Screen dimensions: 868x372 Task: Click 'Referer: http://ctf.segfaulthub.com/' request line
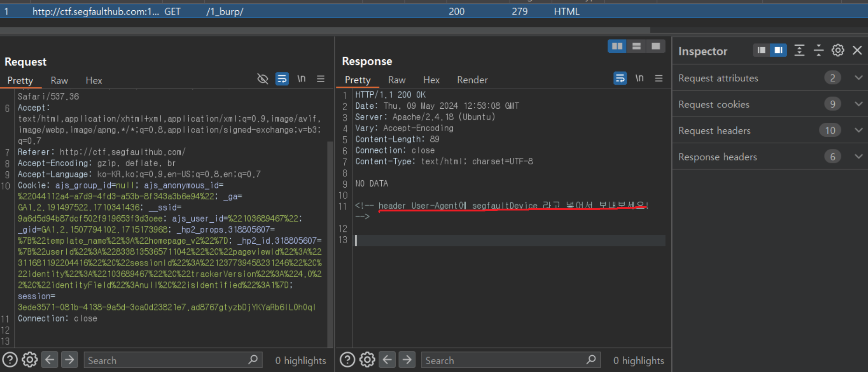pos(101,152)
